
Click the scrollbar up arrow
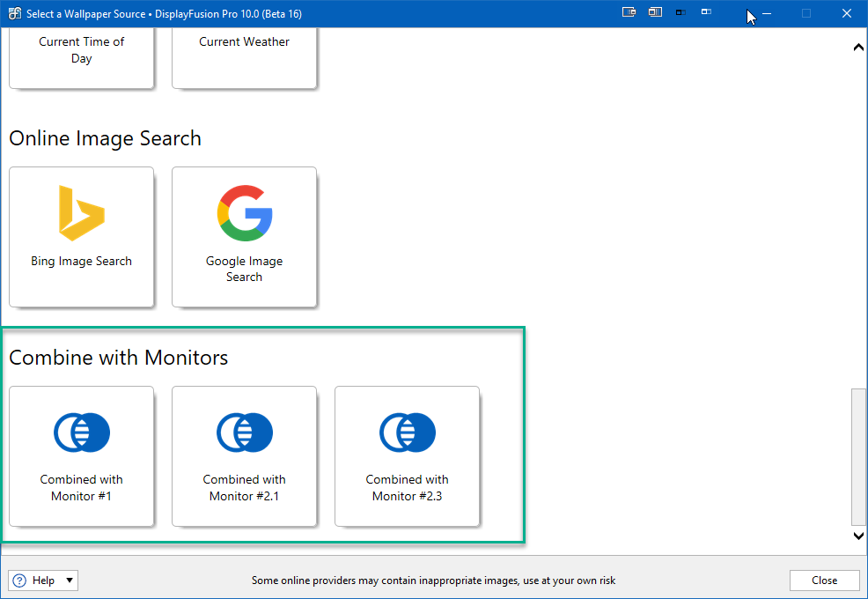[x=858, y=47]
